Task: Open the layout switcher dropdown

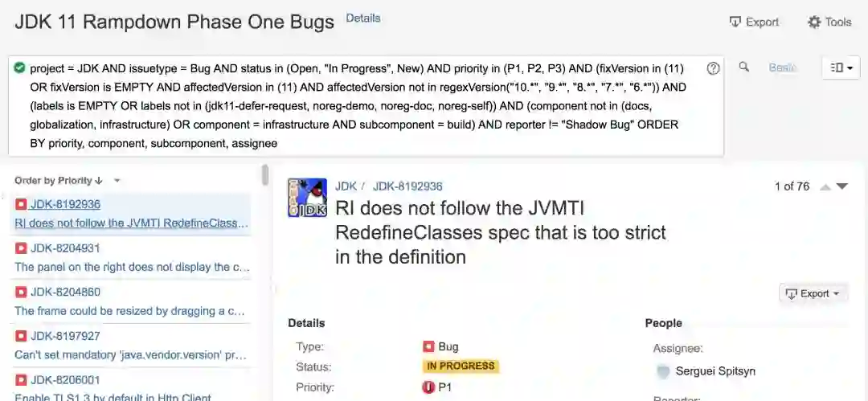Action: pos(841,68)
